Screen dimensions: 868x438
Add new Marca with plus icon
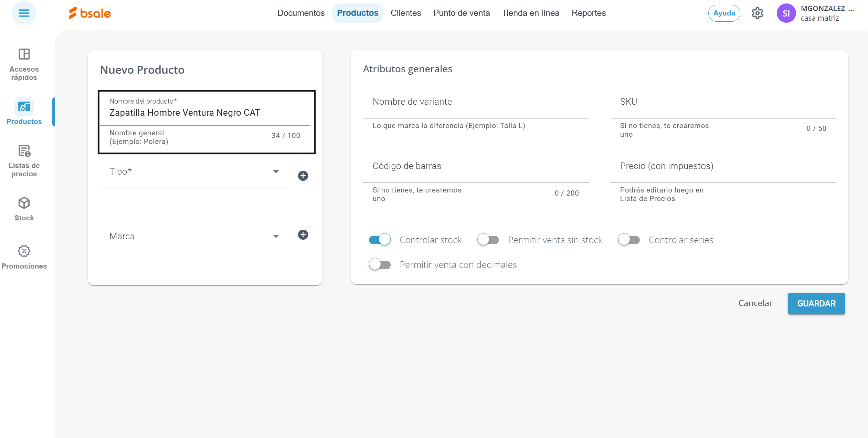pyautogui.click(x=303, y=235)
